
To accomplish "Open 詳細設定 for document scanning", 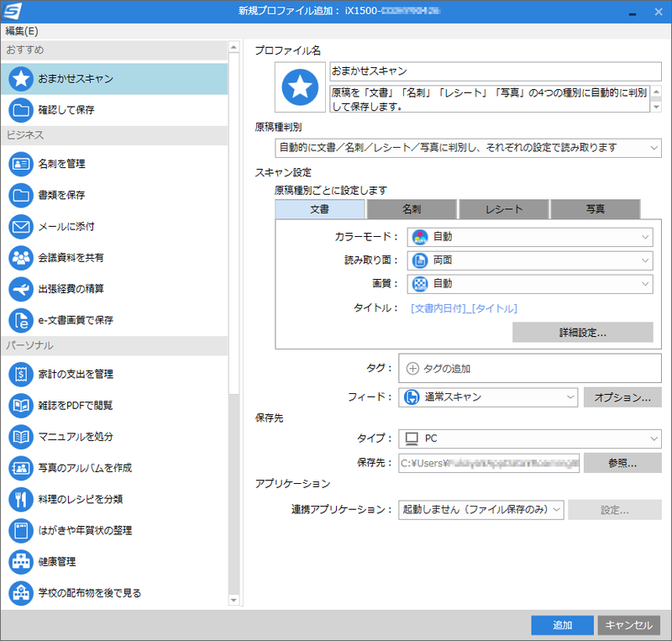I will [x=582, y=332].
